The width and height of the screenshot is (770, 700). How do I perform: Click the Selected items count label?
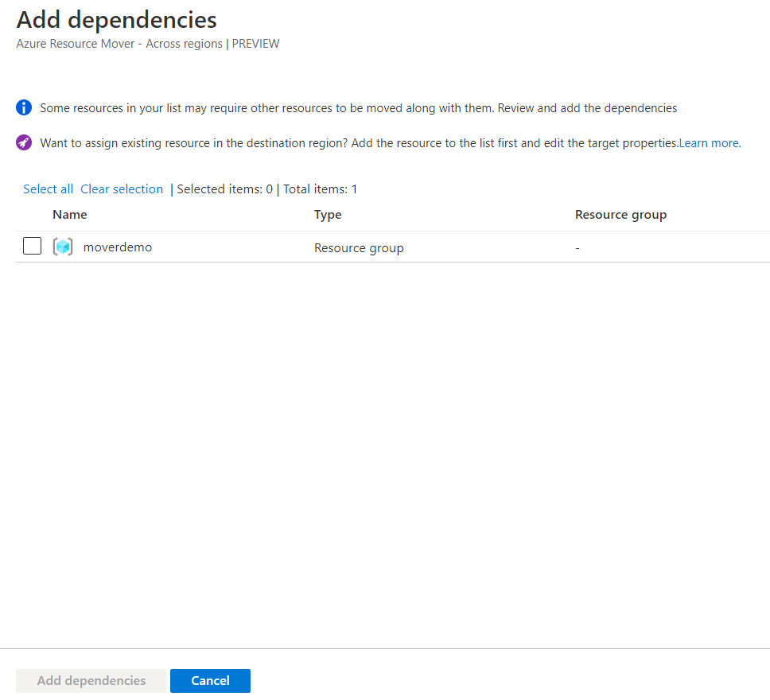click(x=224, y=189)
